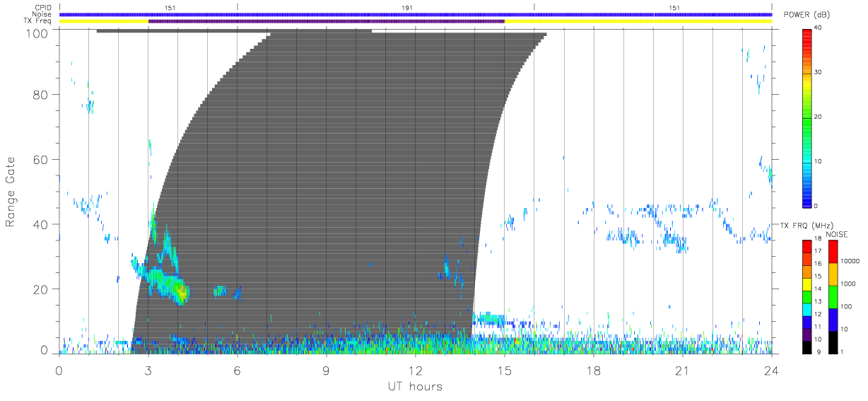Image resolution: width=868 pixels, height=401 pixels.
Task: Click the UT hours x-axis title
Action: click(415, 386)
